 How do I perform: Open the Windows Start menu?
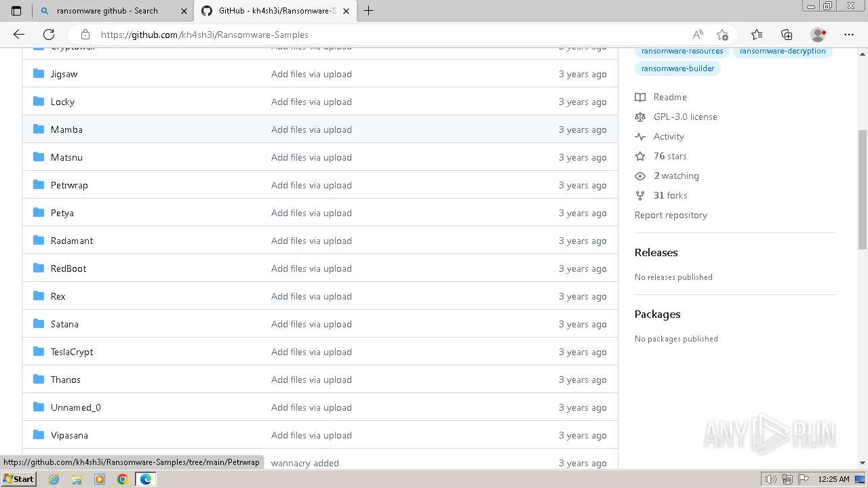pyautogui.click(x=18, y=479)
